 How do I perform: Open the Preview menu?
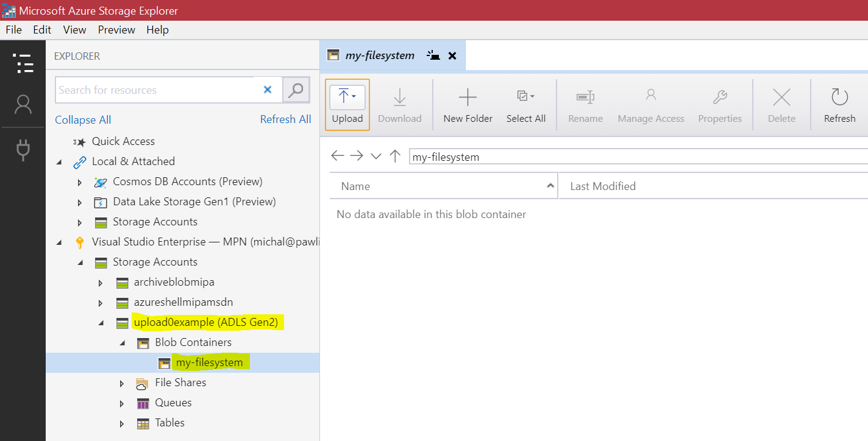[116, 29]
